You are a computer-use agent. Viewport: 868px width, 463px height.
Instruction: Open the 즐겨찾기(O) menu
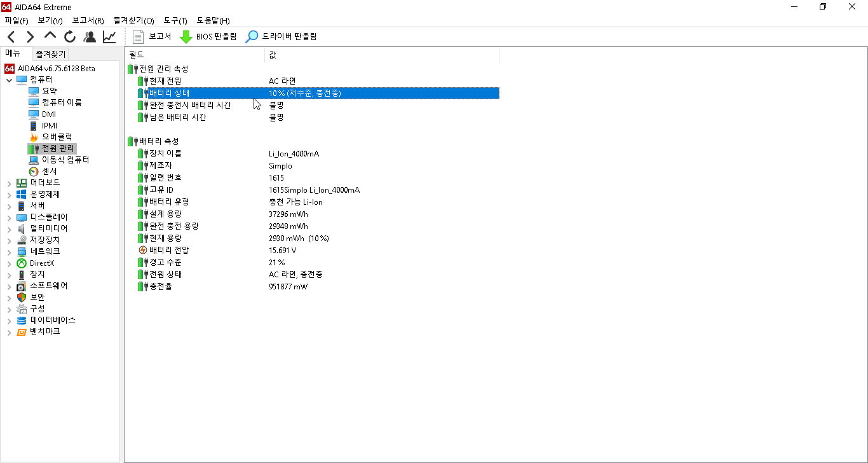pyautogui.click(x=133, y=21)
